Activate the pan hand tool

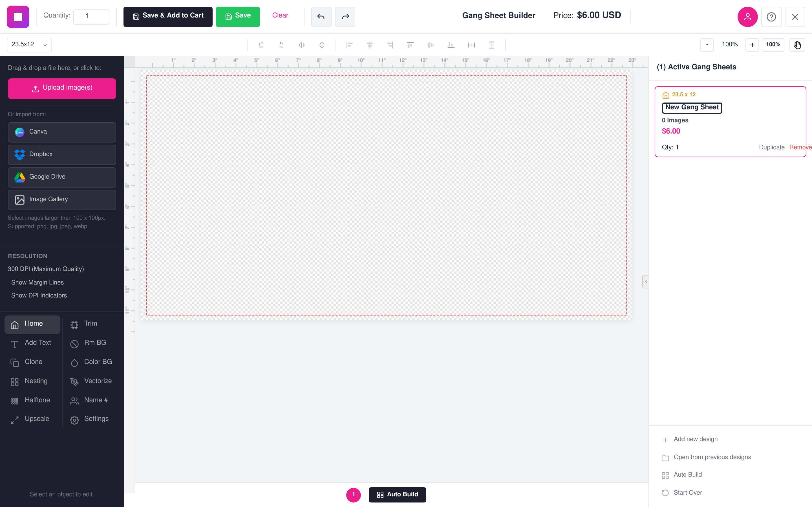click(x=797, y=45)
